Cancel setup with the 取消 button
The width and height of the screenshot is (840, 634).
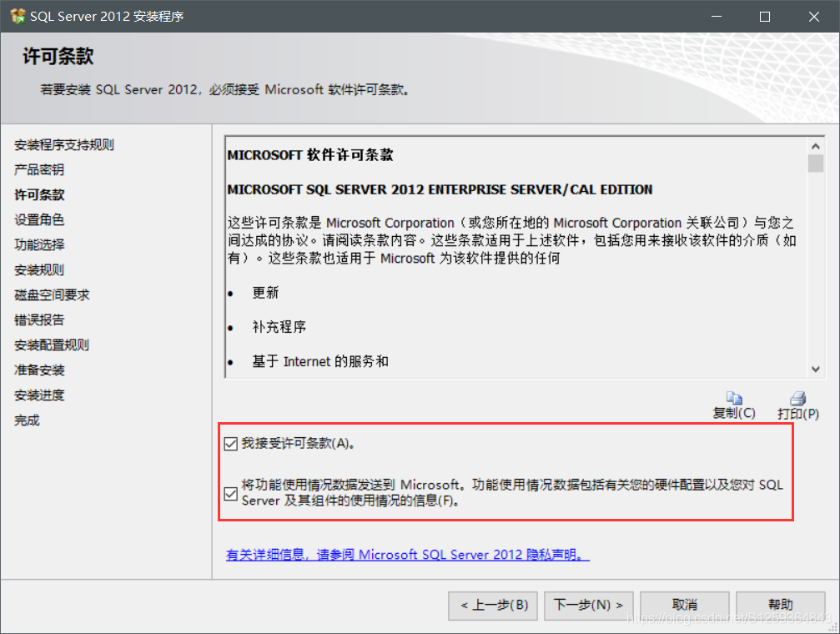[685, 606]
